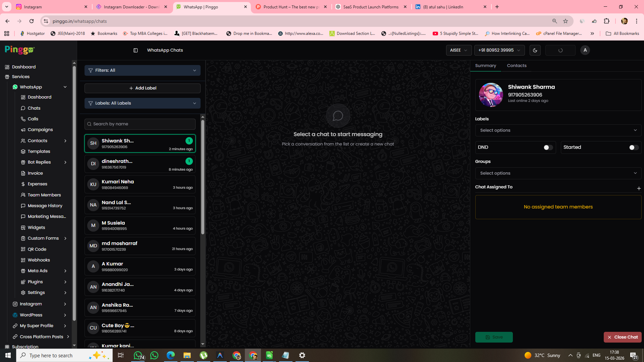
Task: Click plus icon beside Chat Assigned To
Action: [x=639, y=188]
